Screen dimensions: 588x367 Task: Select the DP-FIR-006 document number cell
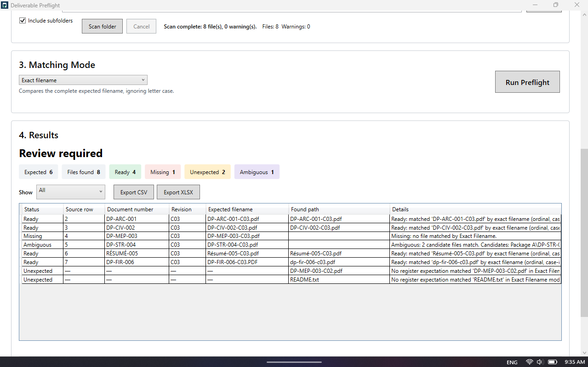[137, 262]
